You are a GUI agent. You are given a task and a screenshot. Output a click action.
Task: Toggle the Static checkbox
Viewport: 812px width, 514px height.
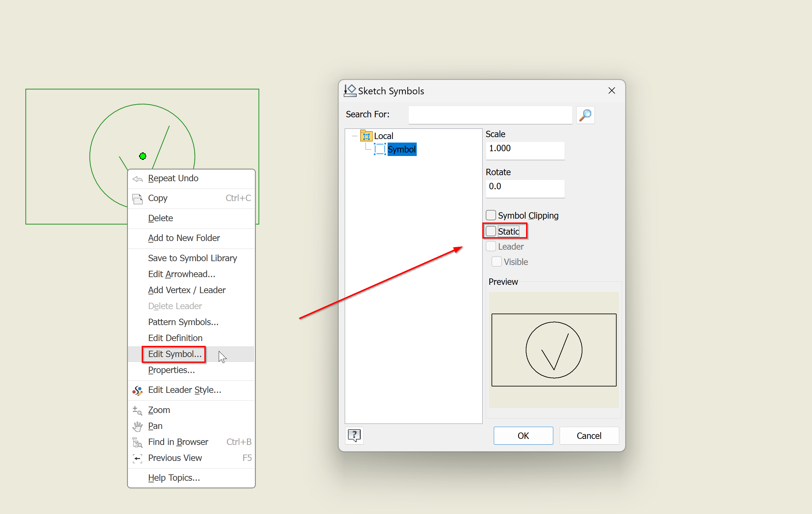491,231
